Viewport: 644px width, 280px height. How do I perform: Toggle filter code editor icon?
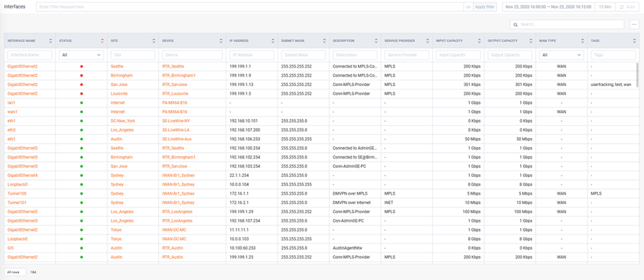pyautogui.click(x=468, y=7)
